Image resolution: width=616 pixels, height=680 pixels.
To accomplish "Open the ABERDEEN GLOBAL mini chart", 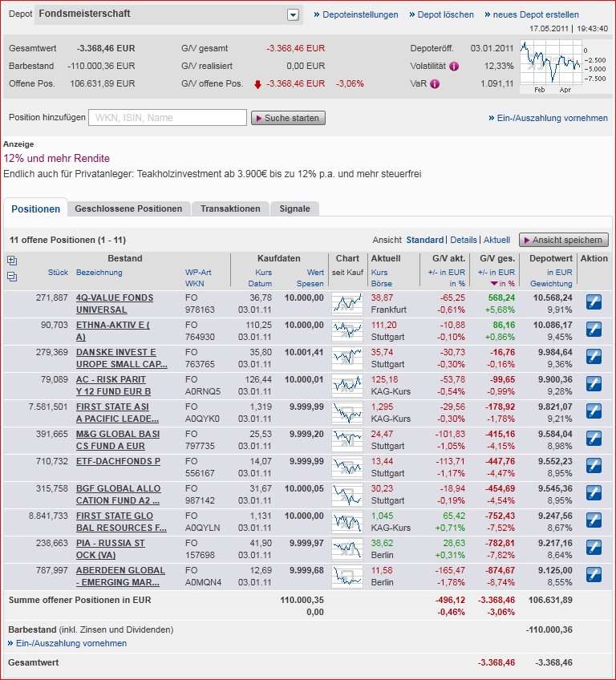I will pyautogui.click(x=347, y=577).
